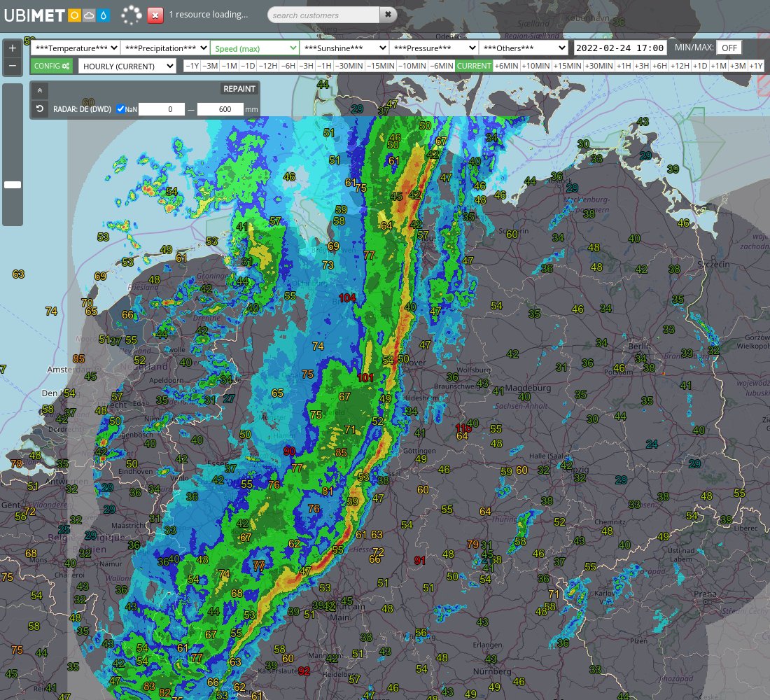Step back three hours with -3H
This screenshot has width=770, height=700.
coord(306,66)
